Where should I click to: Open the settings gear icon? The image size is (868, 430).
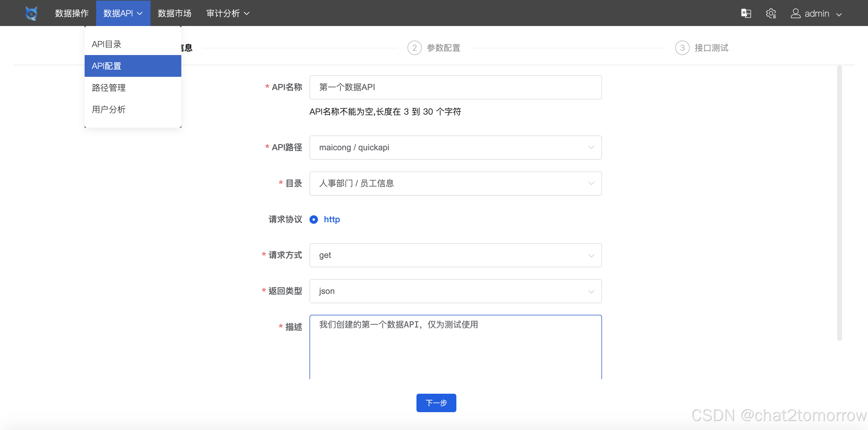click(771, 14)
